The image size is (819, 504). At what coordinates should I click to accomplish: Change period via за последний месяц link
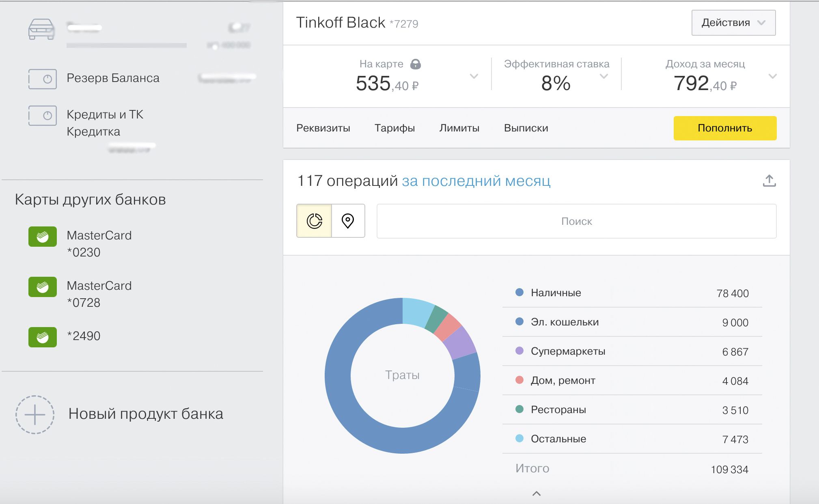coord(476,181)
